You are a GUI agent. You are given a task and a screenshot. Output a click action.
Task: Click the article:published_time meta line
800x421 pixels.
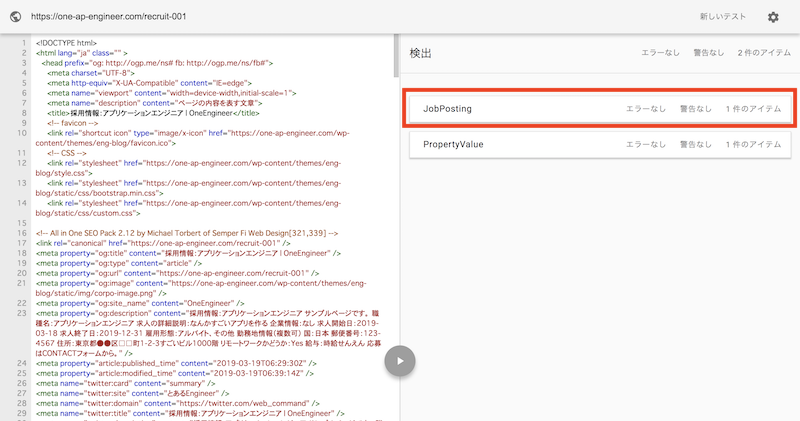[176, 363]
